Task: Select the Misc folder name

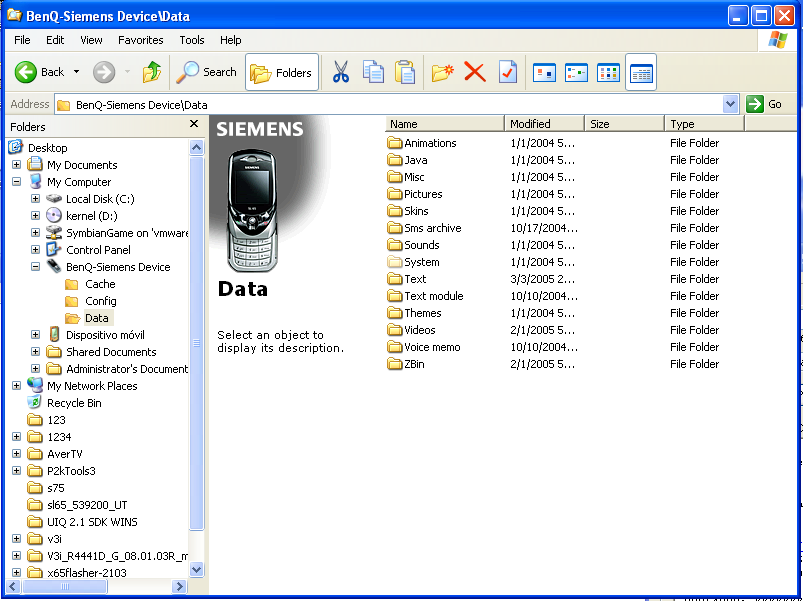Action: coord(414,177)
